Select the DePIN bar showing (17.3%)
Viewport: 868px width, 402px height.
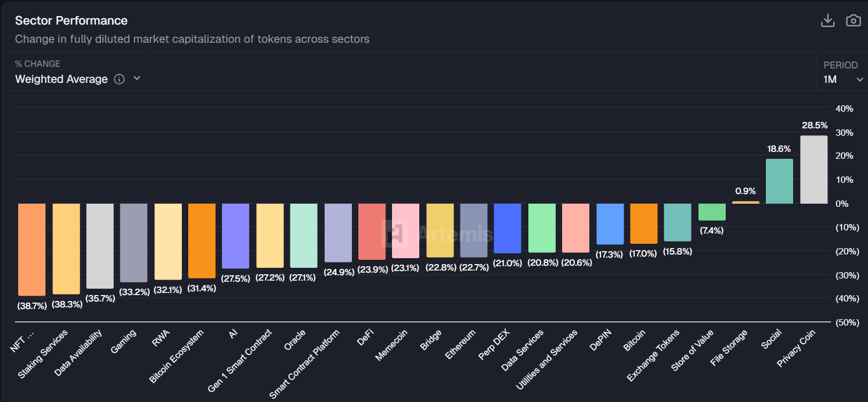(x=610, y=225)
